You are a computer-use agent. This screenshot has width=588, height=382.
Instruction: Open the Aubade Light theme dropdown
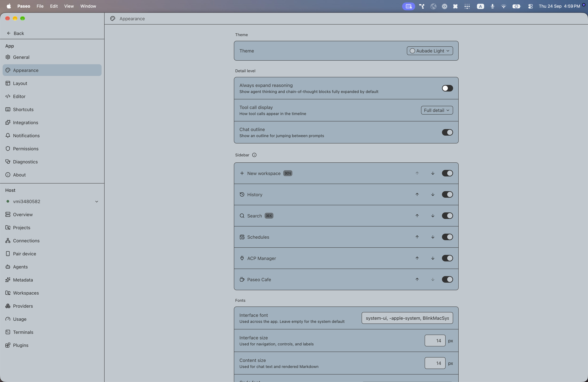pyautogui.click(x=430, y=51)
